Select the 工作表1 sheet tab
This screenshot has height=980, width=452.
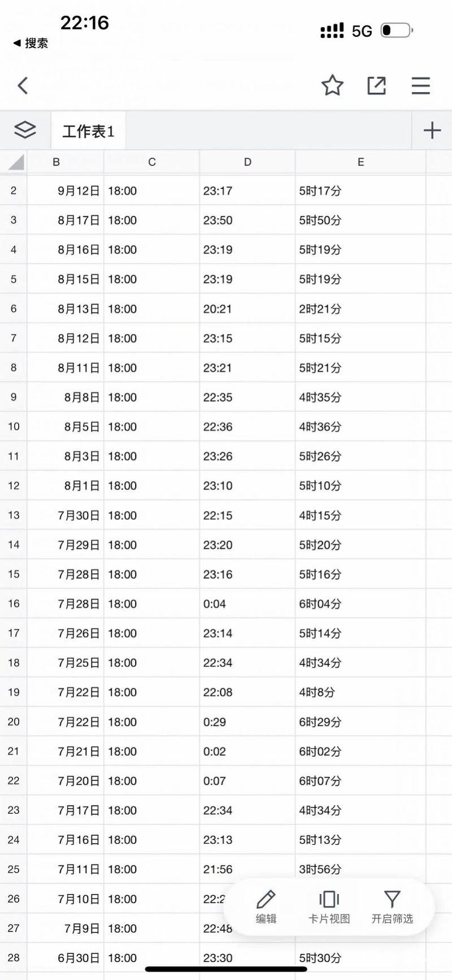tap(88, 132)
